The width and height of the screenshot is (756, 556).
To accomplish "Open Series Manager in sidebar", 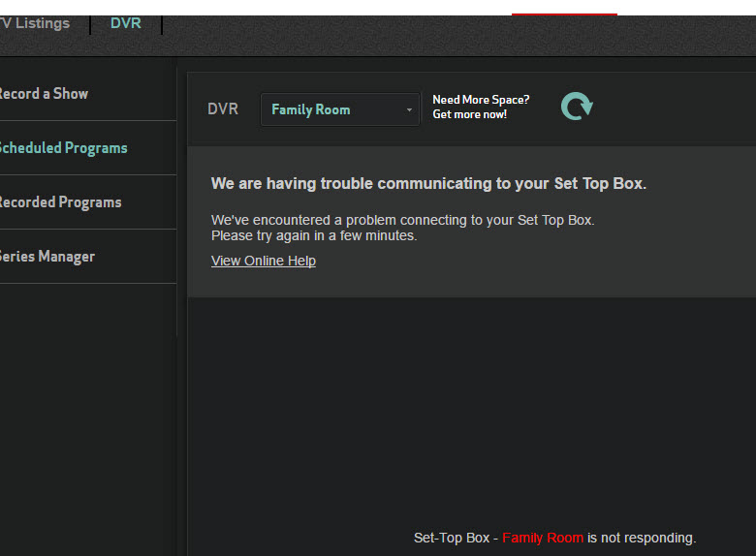I will click(47, 257).
